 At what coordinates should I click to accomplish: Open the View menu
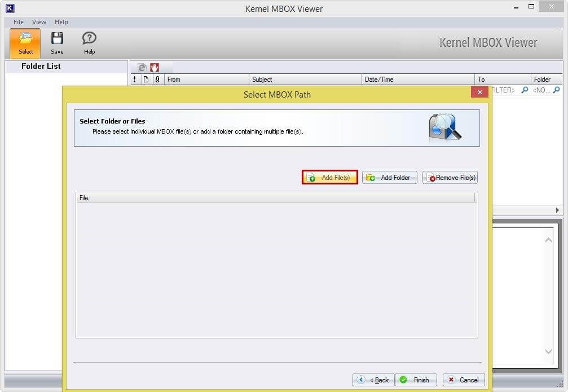point(39,22)
